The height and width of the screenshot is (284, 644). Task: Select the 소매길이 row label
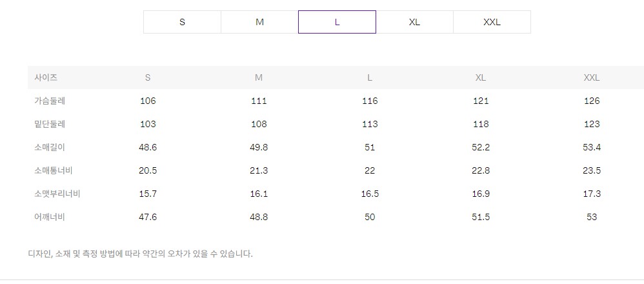50,147
